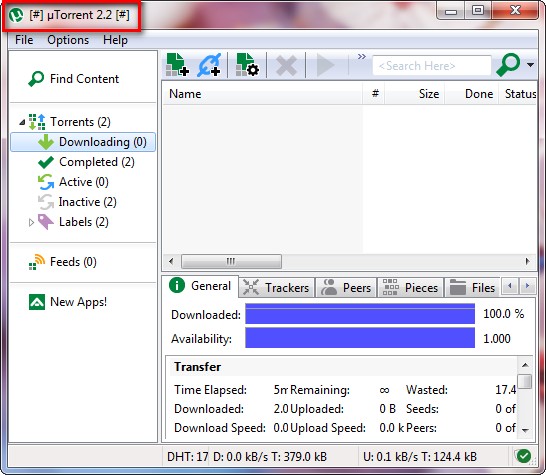Collapse the Torrents tree node
The height and width of the screenshot is (475, 546).
22,122
